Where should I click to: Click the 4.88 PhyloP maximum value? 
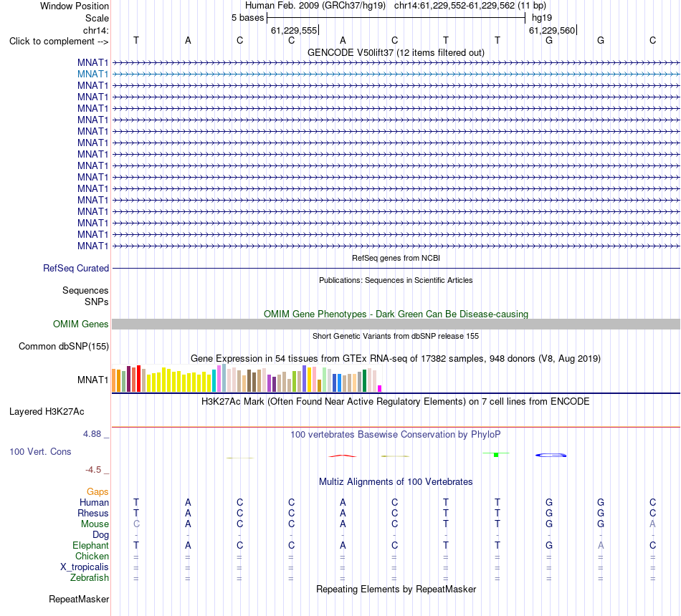pos(92,434)
